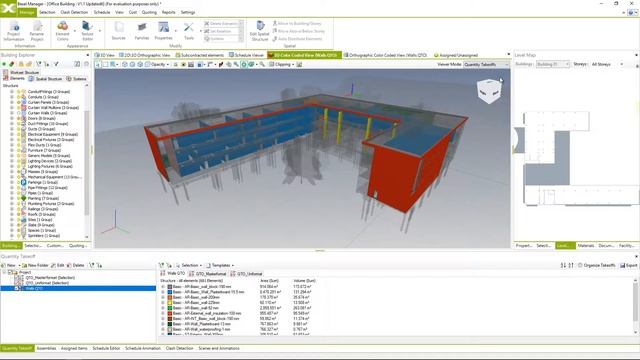Launch the Texture Editor
The height and width of the screenshot is (360, 640).
pos(87,31)
